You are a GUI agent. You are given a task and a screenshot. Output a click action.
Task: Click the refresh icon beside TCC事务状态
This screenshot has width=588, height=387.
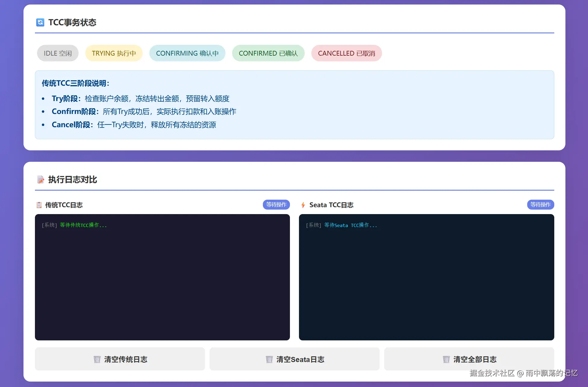point(40,23)
